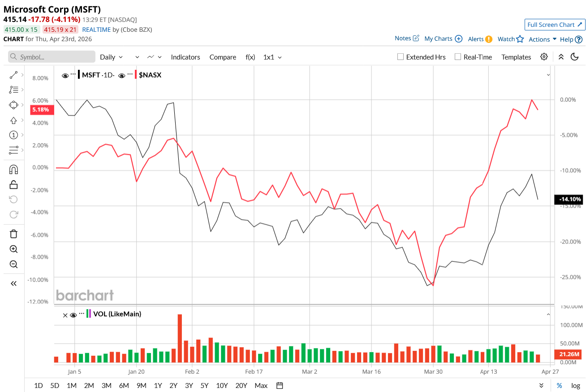Select the 1D time range

[x=39, y=385]
